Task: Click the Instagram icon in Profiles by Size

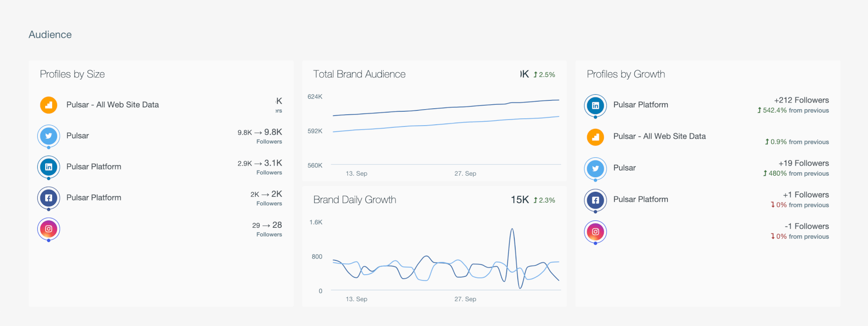Action: tap(49, 229)
